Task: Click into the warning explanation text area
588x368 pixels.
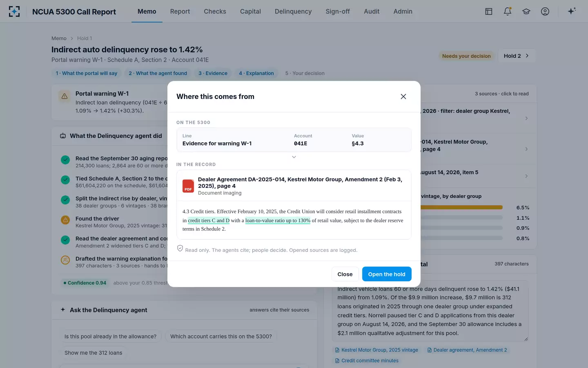Action: 430,311
